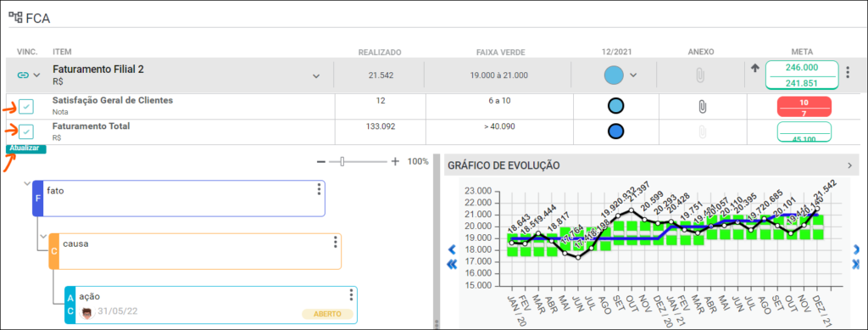Uncheck the Satisfação Geral de Clientes checkbox
This screenshot has width=868, height=330.
coord(26,106)
